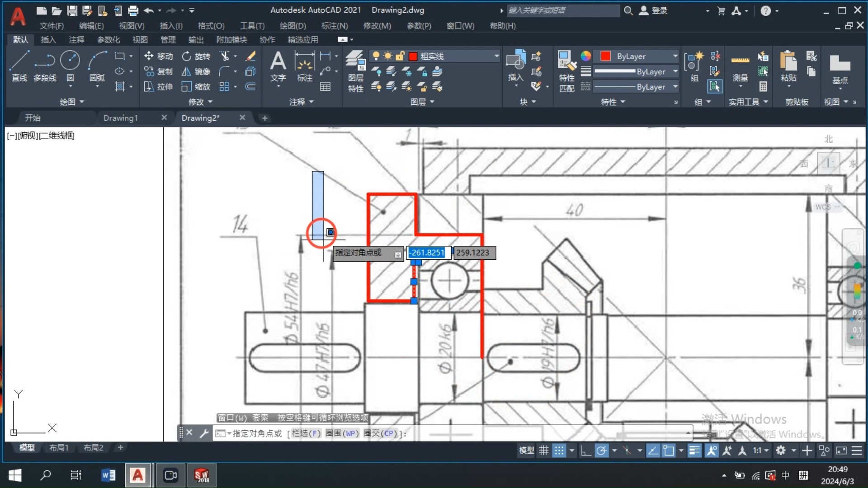Click the customize command line wrench button

204,433
